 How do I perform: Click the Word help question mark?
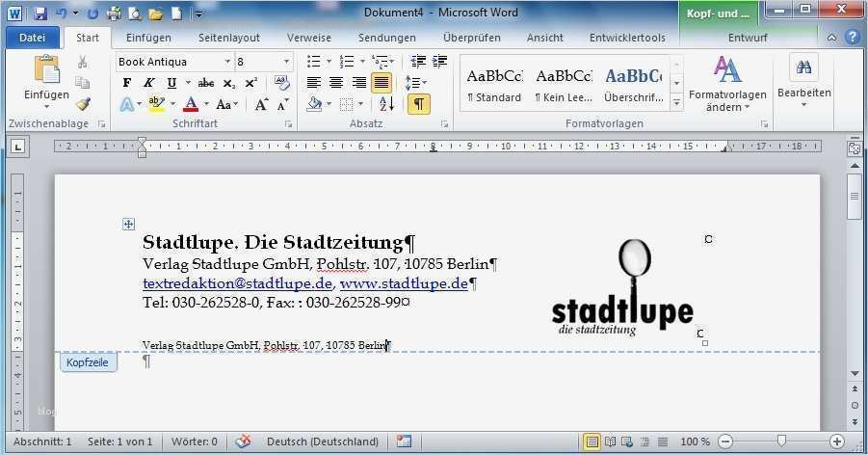pyautogui.click(x=852, y=38)
